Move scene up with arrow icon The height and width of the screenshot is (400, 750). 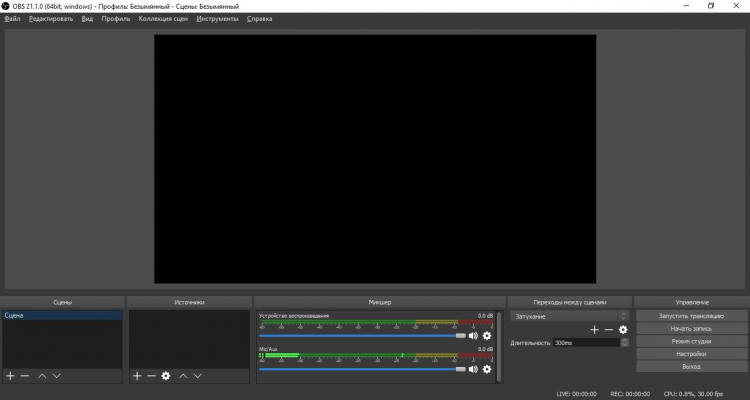[42, 376]
